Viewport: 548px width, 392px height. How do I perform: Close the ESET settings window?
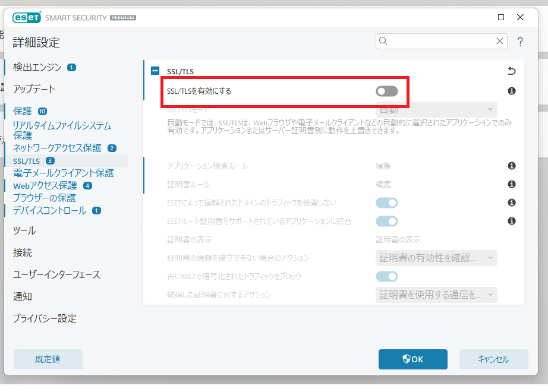pos(520,17)
